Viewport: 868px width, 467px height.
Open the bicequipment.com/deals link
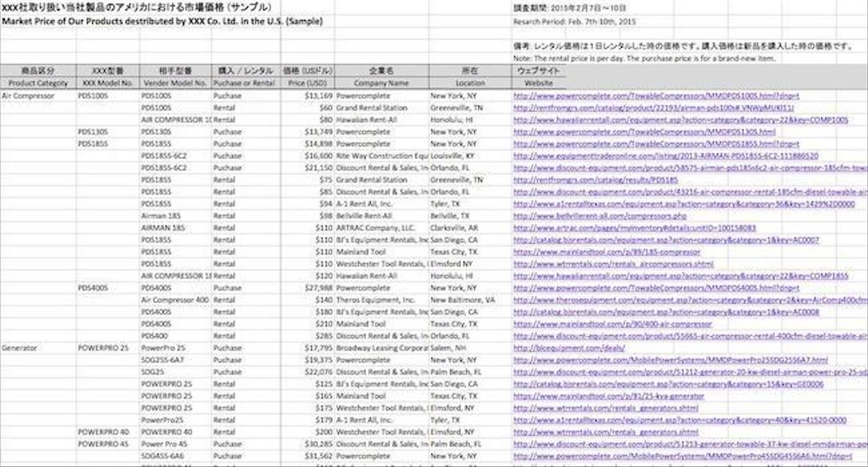[x=569, y=348]
